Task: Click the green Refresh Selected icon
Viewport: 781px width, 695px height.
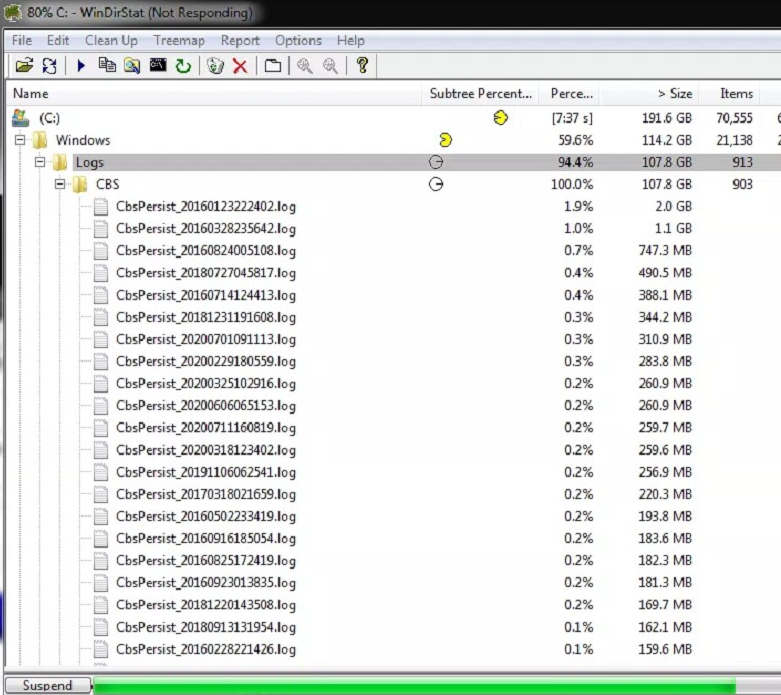Action: [183, 65]
